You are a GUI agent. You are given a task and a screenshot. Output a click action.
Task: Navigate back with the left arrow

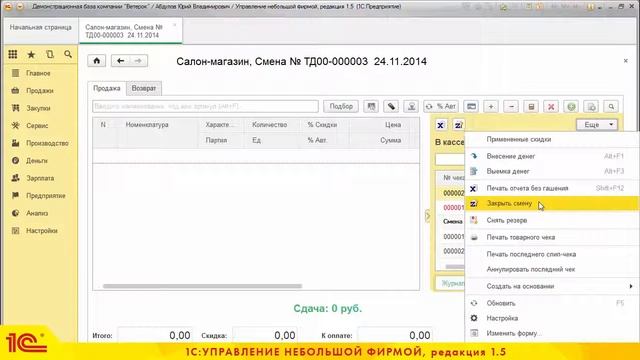(x=120, y=61)
